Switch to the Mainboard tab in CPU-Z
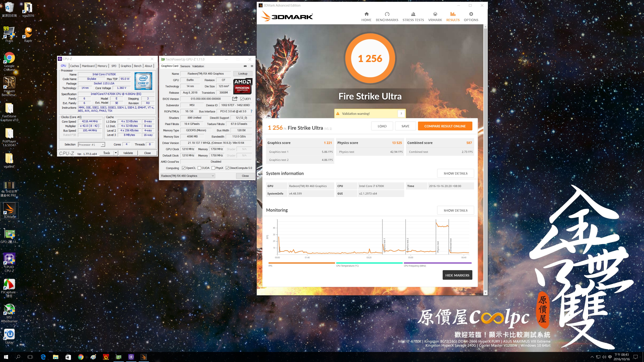The height and width of the screenshot is (362, 644). (88, 66)
